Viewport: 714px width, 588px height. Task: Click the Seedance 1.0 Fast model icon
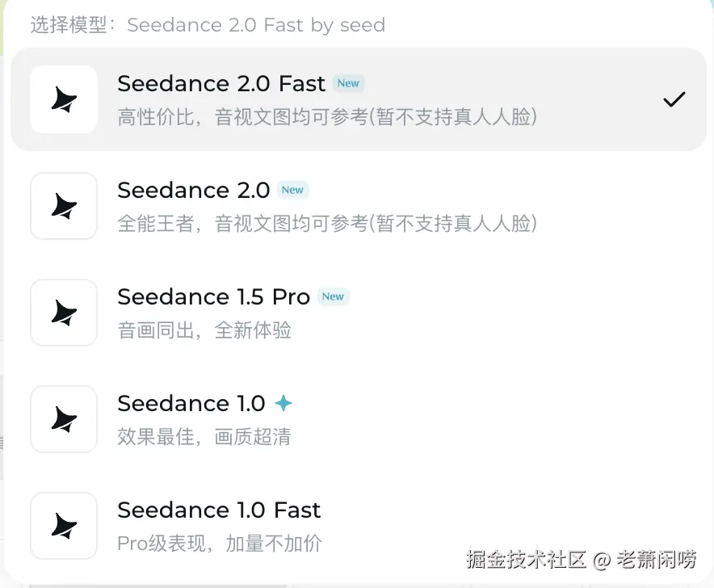[64, 526]
